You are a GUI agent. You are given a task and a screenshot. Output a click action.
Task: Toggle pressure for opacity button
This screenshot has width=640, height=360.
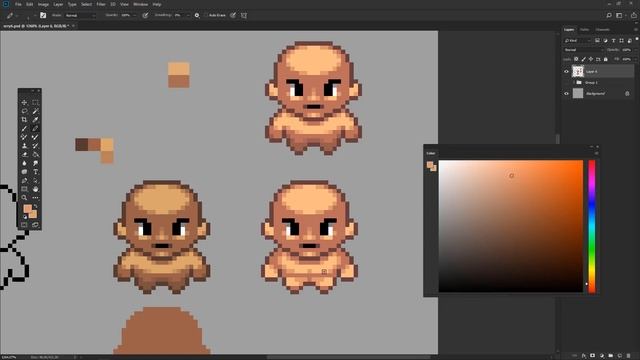[145, 16]
